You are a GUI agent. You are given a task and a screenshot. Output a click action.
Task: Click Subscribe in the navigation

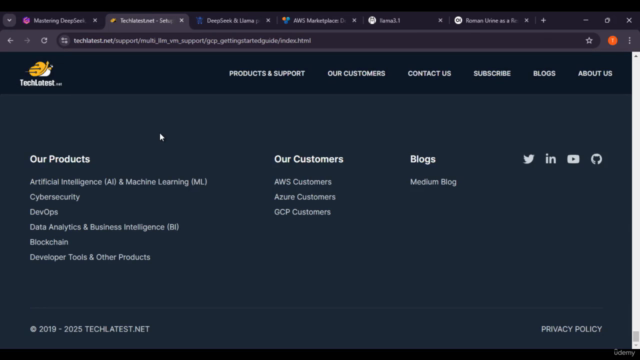click(x=492, y=73)
